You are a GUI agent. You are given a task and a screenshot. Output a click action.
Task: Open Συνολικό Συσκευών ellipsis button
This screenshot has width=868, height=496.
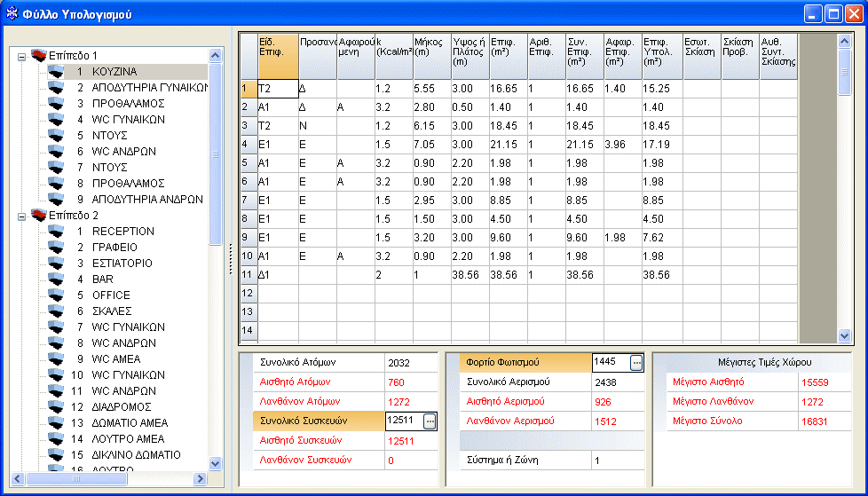[x=430, y=421]
